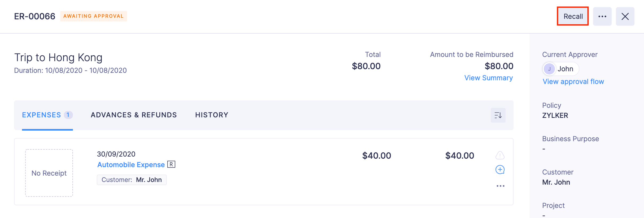
Task: Switch to the Expenses tab
Action: pos(42,115)
